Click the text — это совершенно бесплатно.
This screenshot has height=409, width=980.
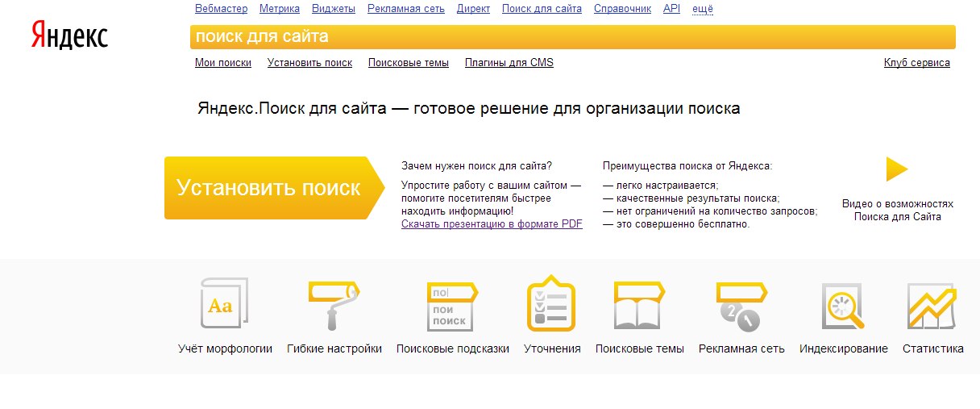676,224
